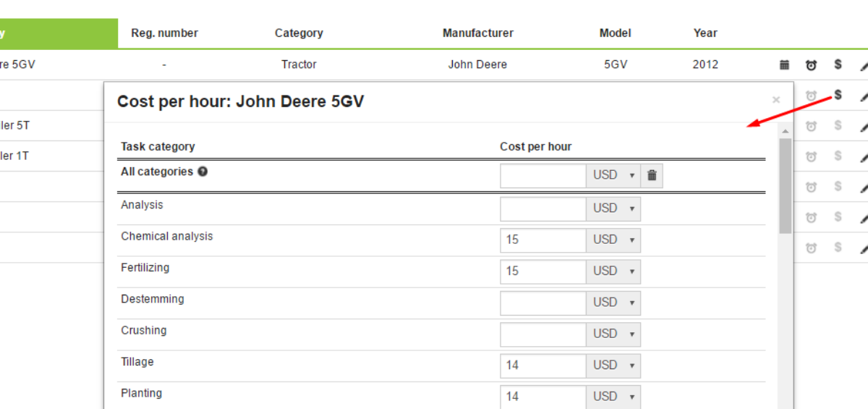Screen dimensions: 868x409
Task: Click dollar cost icon in John Deere 5GV row
Action: [838, 64]
